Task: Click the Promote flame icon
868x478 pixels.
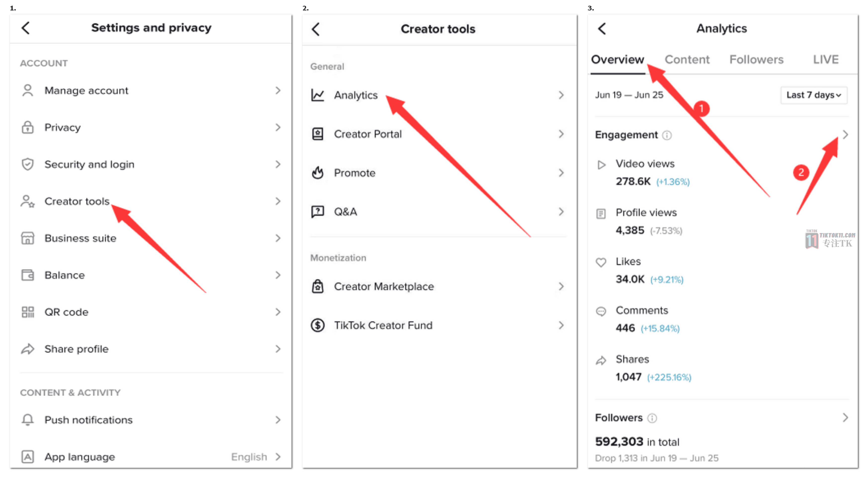Action: click(317, 173)
